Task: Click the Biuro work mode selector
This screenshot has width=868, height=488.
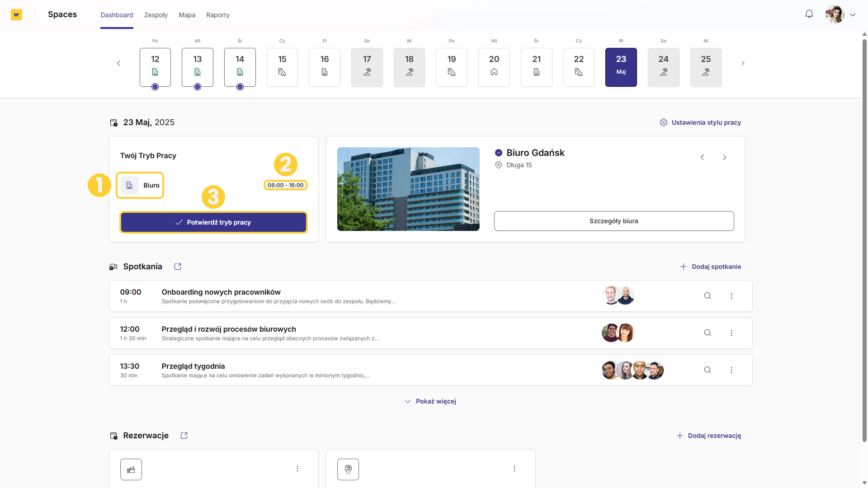Action: tap(140, 185)
